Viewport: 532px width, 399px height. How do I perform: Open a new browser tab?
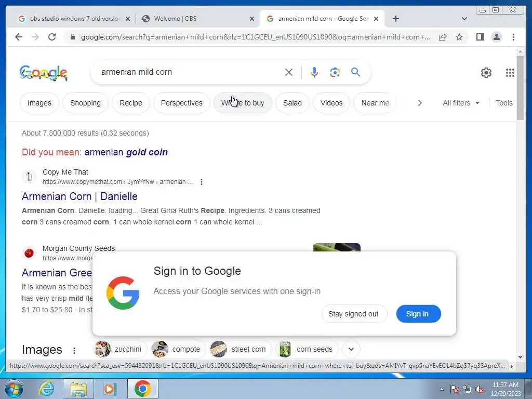(x=395, y=19)
